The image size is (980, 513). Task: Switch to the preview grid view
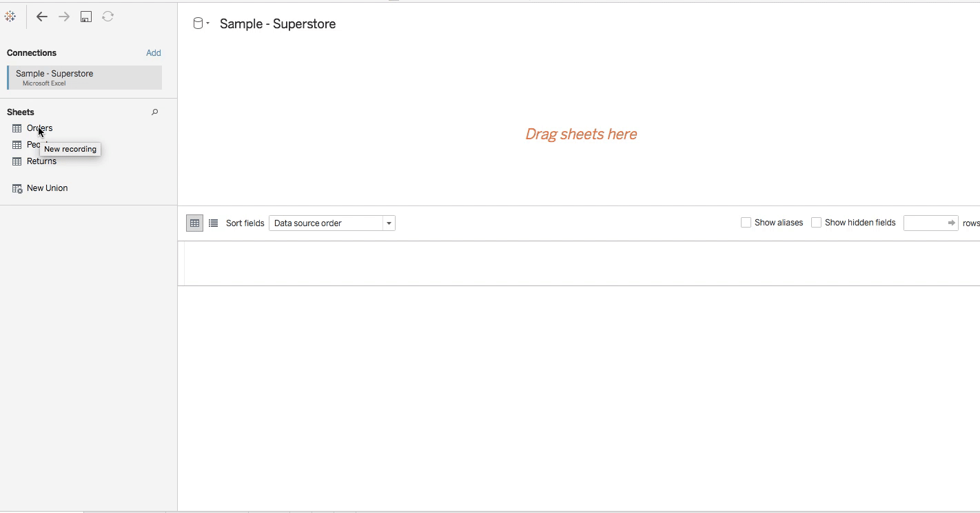pos(194,223)
